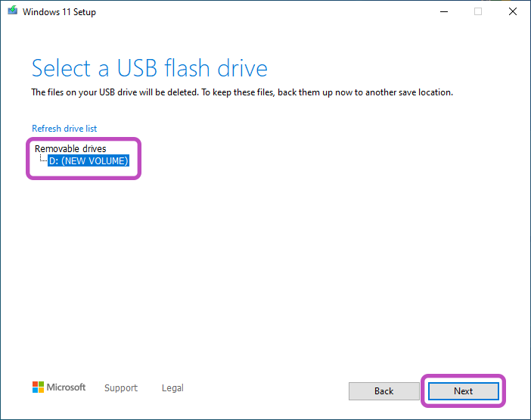Click the 'Select a USB flash drive' heading
Screen dimensions: 531x420
[x=149, y=68]
